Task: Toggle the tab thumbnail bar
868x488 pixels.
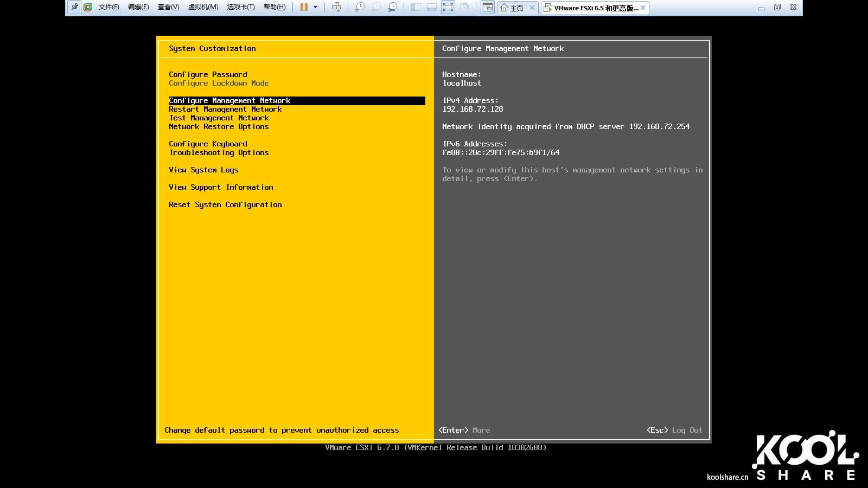Action: pyautogui.click(x=432, y=7)
